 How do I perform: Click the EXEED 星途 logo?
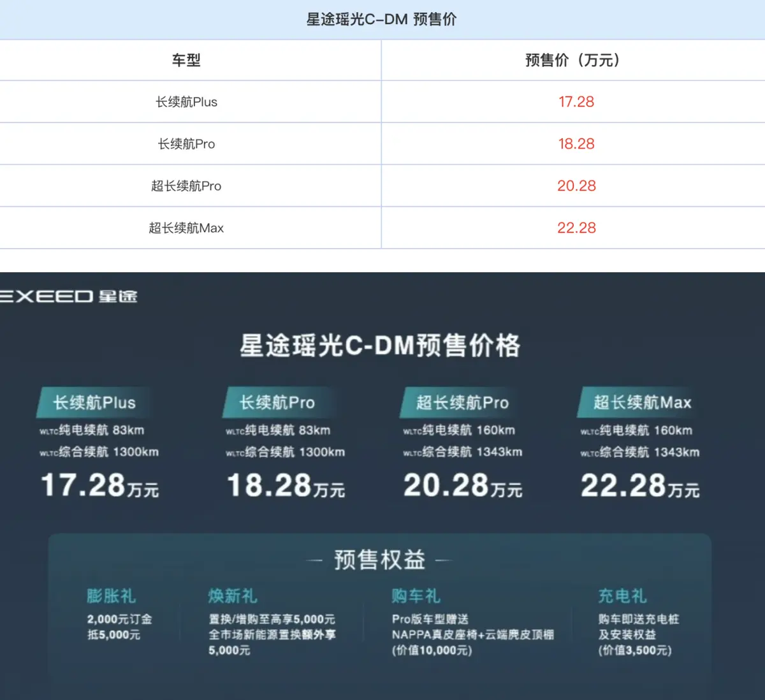point(68,296)
